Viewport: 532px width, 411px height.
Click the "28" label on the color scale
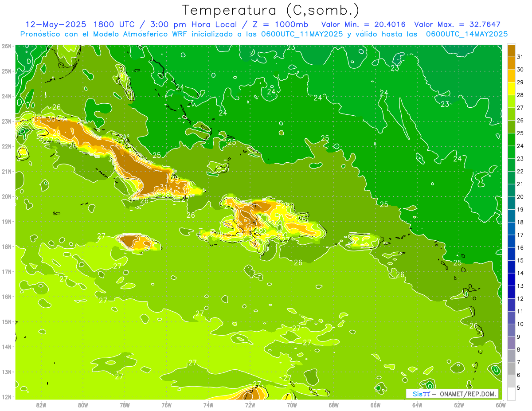[x=520, y=95]
